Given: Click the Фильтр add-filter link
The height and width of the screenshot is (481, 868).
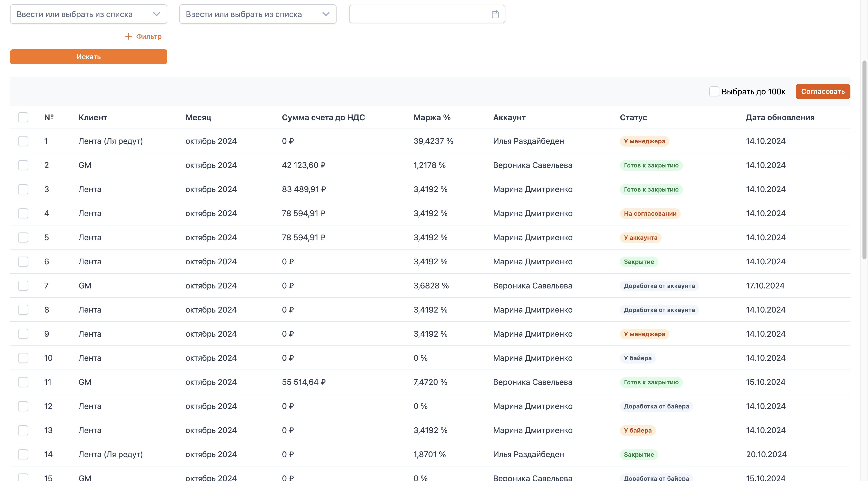Looking at the screenshot, I should tap(149, 36).
